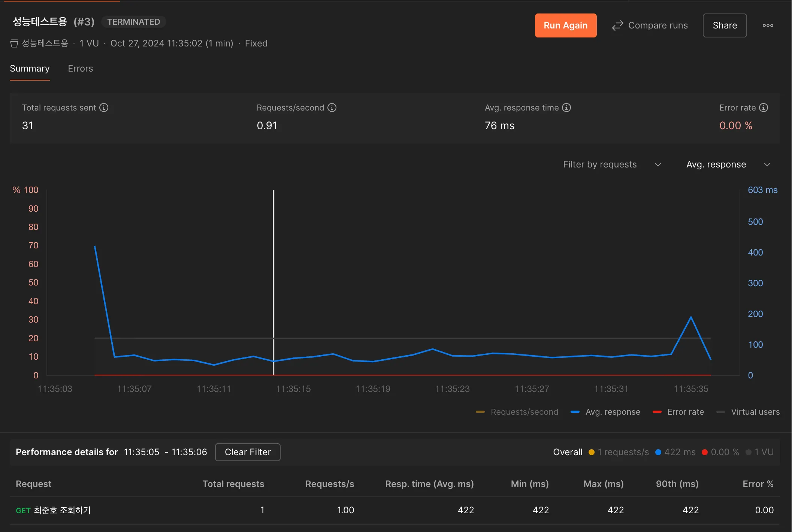Click the collection icon next to 성능테스트용
The width and height of the screenshot is (792, 532).
pos(14,43)
